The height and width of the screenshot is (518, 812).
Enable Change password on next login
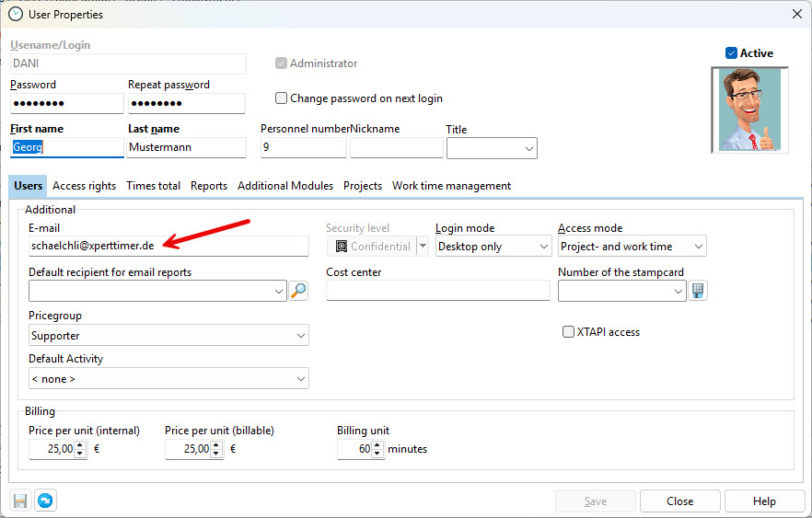(x=282, y=98)
